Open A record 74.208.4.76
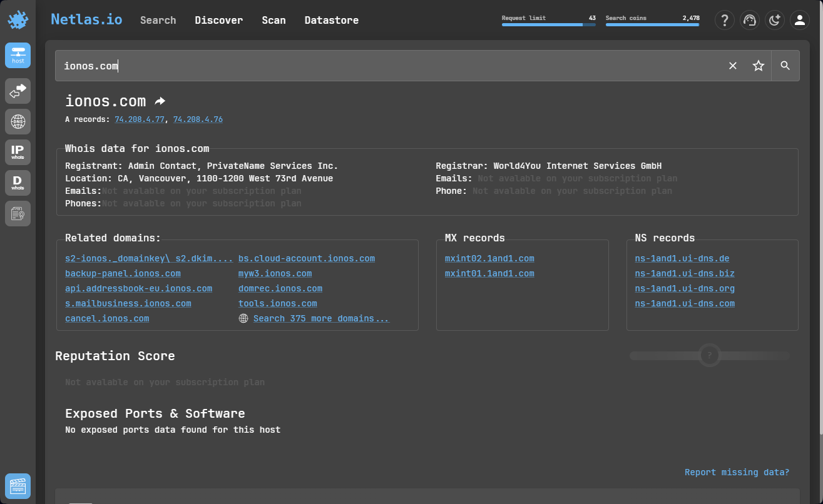 (198, 119)
